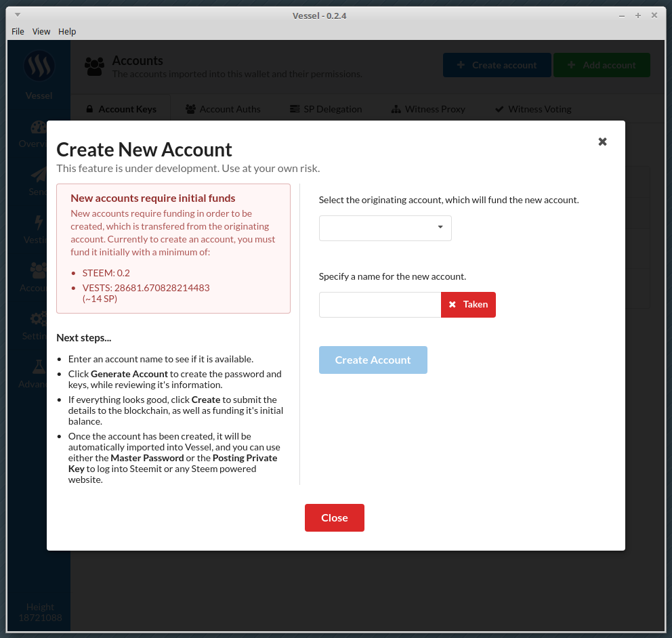
Task: Click the Vessel Steem logo icon
Action: point(39,66)
